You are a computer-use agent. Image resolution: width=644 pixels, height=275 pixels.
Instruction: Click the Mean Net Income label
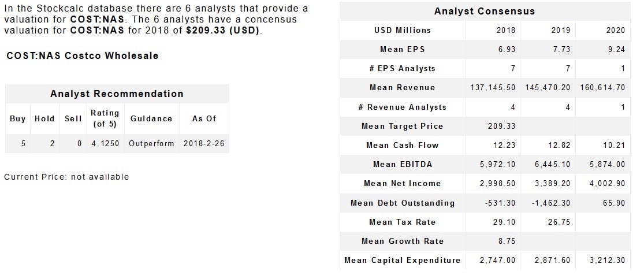click(402, 183)
